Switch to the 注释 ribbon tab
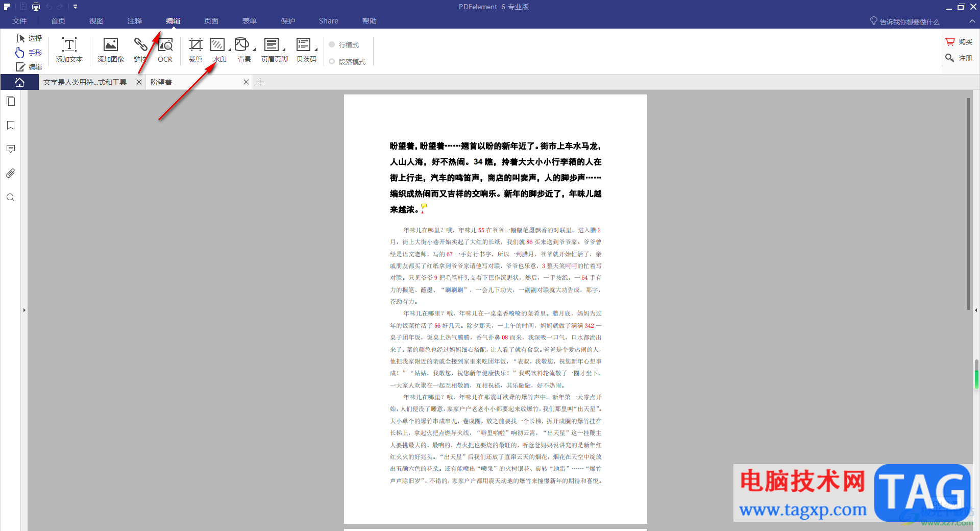 [135, 21]
